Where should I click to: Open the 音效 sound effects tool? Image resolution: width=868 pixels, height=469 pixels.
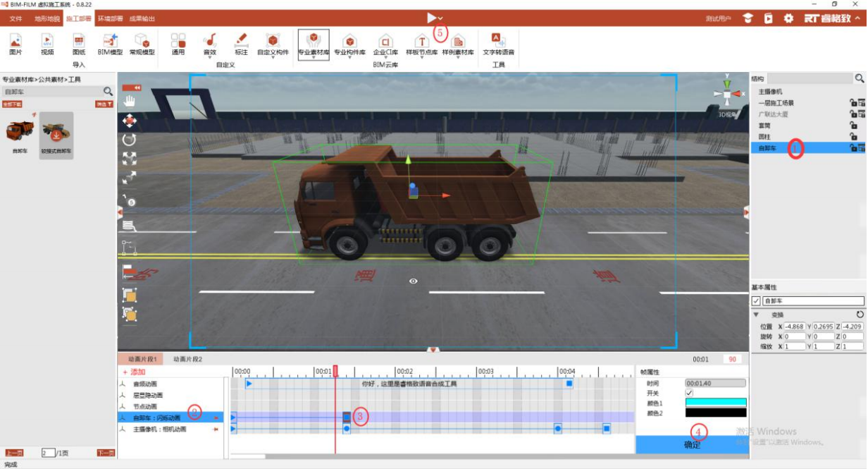pyautogui.click(x=210, y=44)
